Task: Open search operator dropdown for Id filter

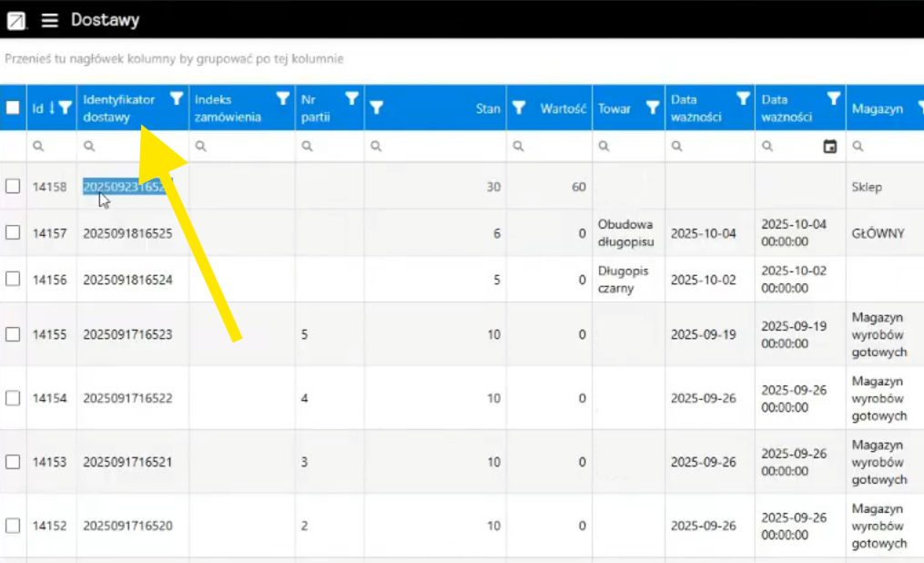Action: 38,147
